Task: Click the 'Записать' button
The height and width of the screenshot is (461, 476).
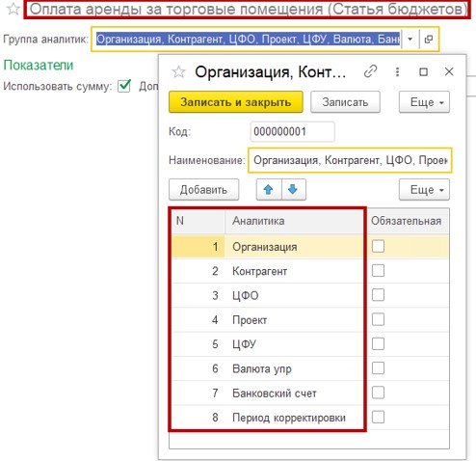Action: (345, 102)
